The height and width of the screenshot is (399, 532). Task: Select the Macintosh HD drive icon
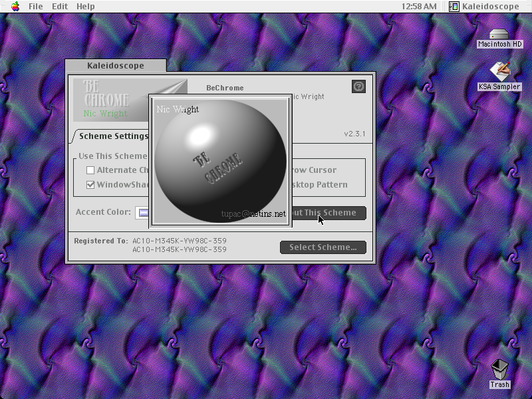coord(499,34)
